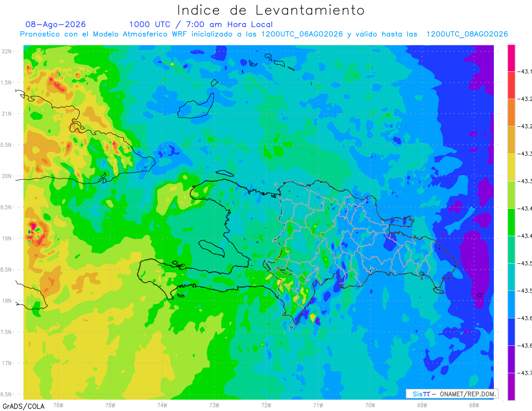
Task: Click the "75W" longitude label
Action: (x=110, y=405)
